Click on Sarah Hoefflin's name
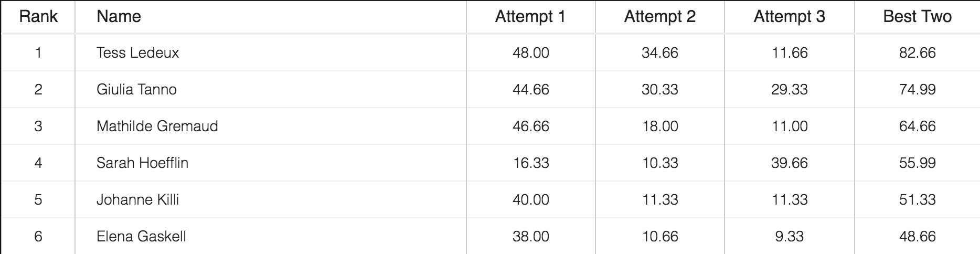Viewport: 980px width, 254px height. point(142,163)
